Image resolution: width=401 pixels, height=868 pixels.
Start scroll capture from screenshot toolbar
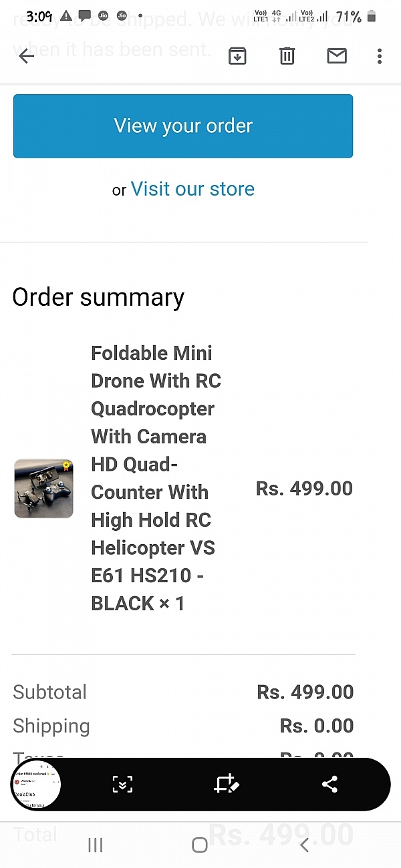[x=122, y=785]
